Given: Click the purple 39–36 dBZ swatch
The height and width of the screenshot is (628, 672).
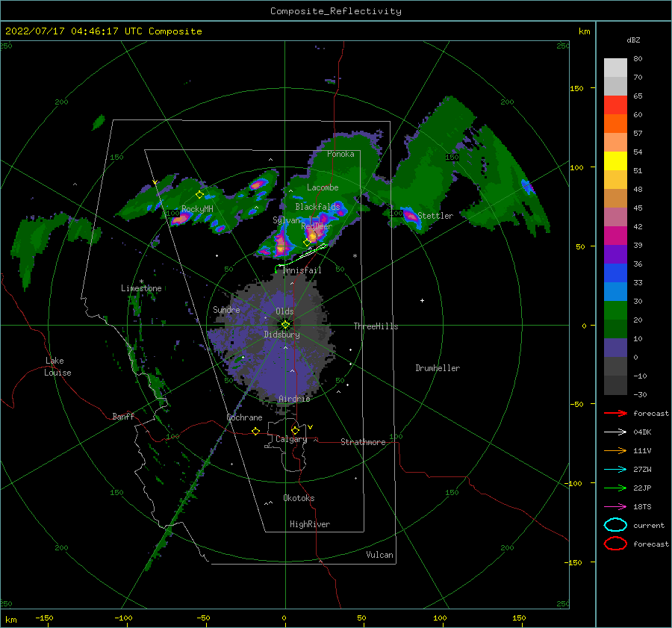Looking at the screenshot, I should (615, 255).
